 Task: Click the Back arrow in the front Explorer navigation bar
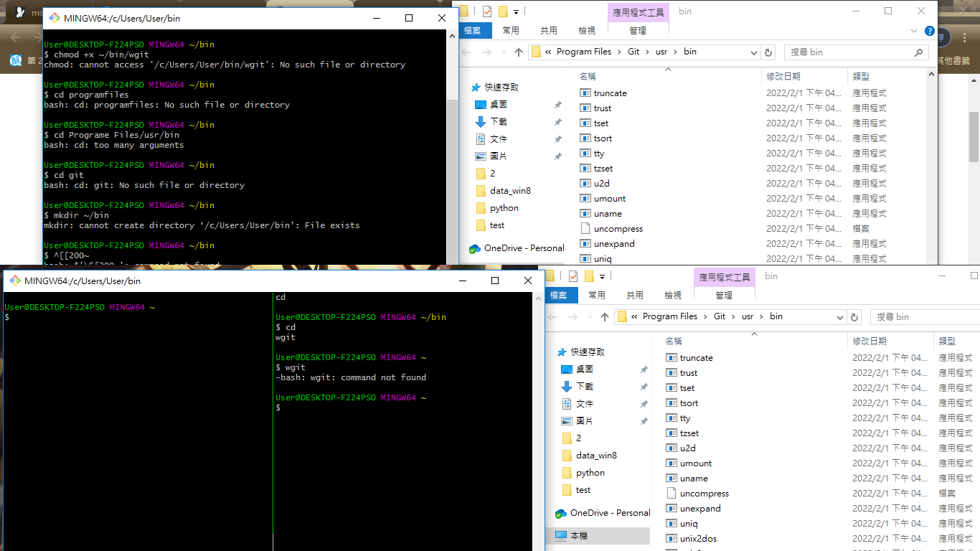(x=553, y=317)
